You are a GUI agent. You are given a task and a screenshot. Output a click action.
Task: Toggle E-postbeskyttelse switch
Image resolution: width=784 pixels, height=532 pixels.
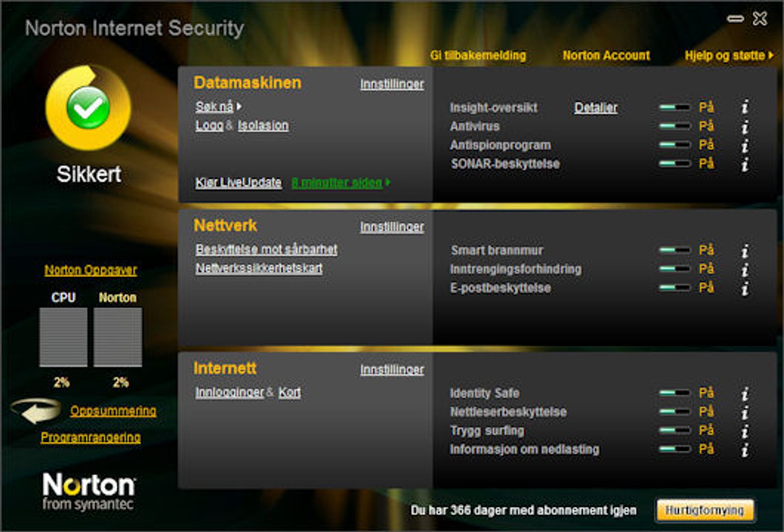tap(674, 288)
